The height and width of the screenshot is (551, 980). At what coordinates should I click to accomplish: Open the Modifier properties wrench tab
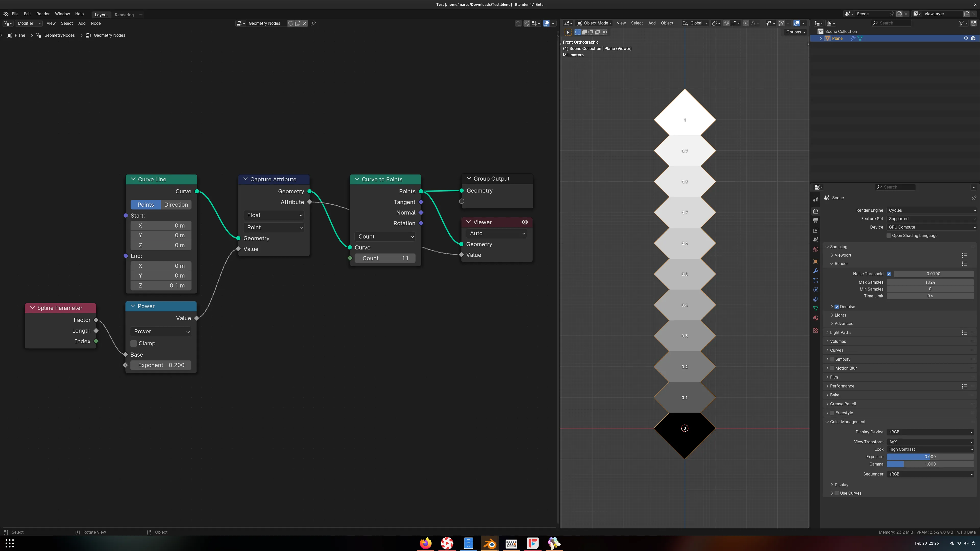816,271
